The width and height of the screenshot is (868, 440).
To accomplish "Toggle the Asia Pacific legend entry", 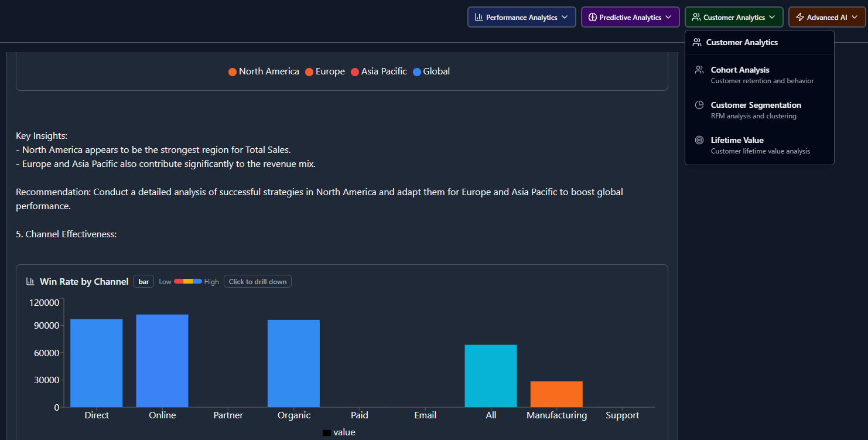I will tap(378, 71).
